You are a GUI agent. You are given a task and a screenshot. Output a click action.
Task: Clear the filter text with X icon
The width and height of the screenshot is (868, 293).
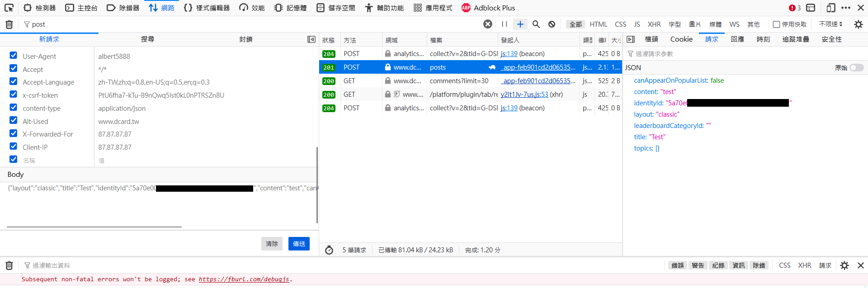pos(488,24)
